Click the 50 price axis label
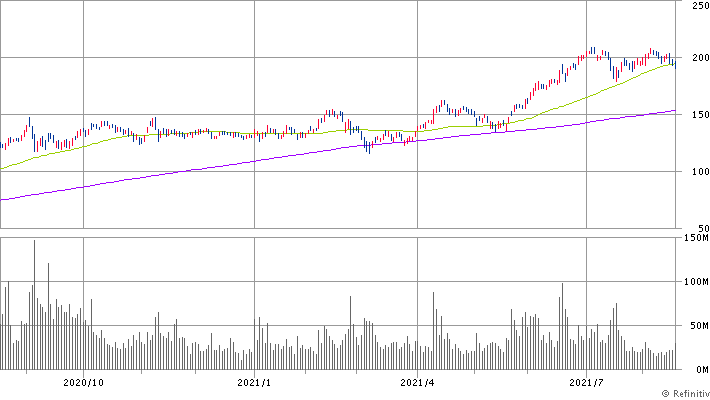Image resolution: width=710 pixels, height=400 pixels. coord(703,228)
